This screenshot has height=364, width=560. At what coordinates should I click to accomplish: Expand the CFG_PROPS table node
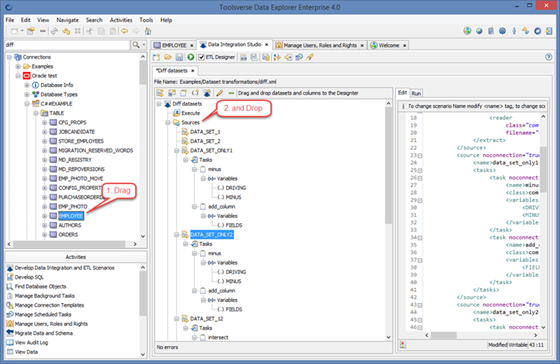(x=45, y=123)
